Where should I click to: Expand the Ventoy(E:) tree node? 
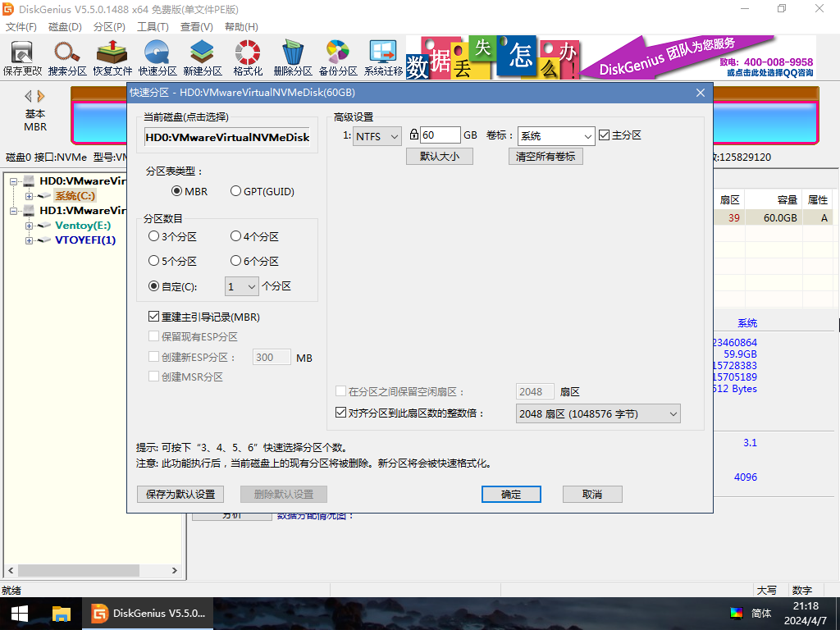[x=28, y=226]
